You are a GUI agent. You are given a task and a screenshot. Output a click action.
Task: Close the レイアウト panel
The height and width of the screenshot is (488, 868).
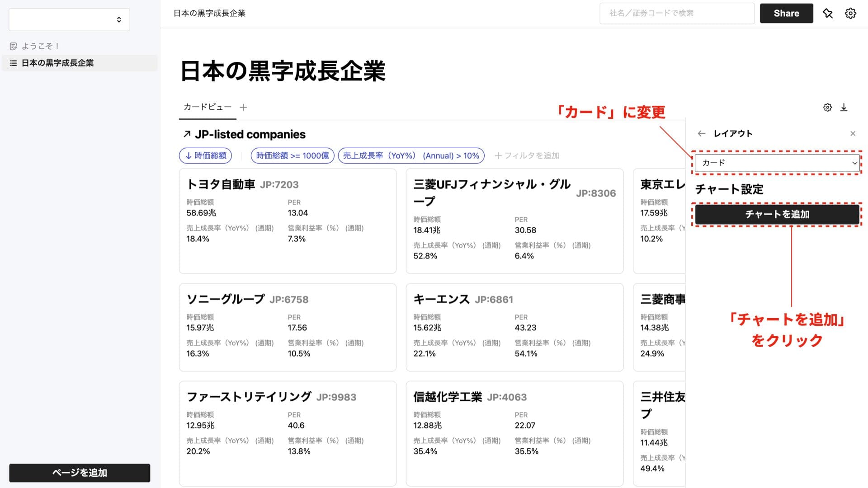coord(853,134)
